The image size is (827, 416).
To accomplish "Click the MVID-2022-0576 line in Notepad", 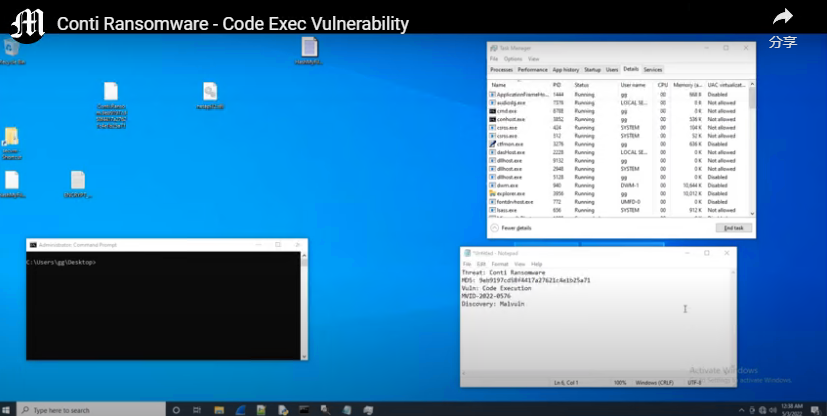I will pyautogui.click(x=486, y=296).
